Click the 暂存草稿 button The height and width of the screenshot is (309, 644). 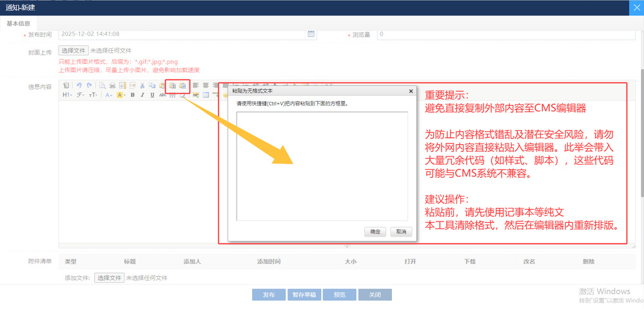coord(304,295)
